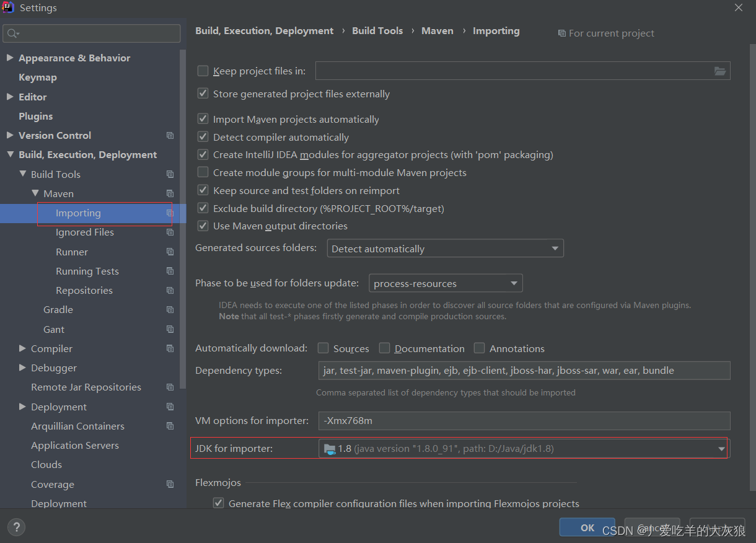Viewport: 756px width, 543px height.
Task: Toggle Generate Flex compiler configuration files checkbox
Action: (x=218, y=503)
